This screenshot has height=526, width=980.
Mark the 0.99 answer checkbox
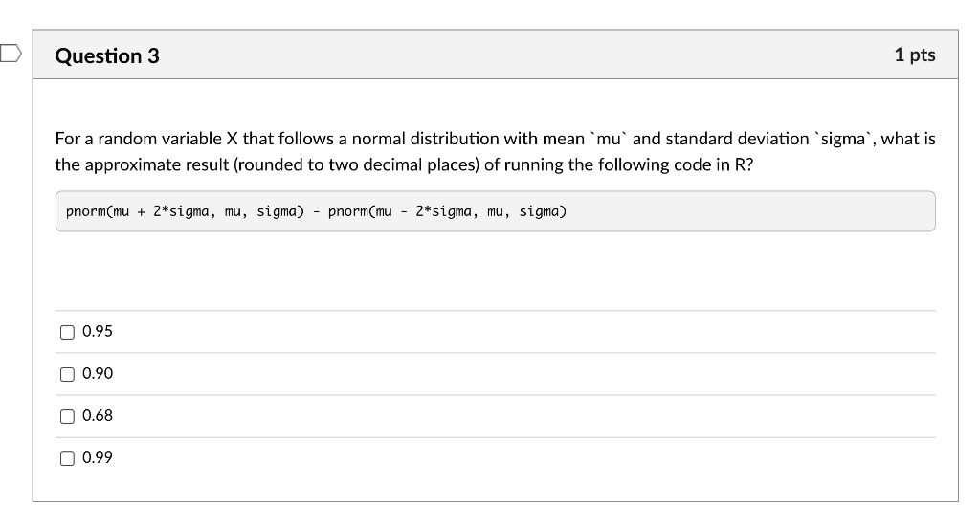pos(67,458)
